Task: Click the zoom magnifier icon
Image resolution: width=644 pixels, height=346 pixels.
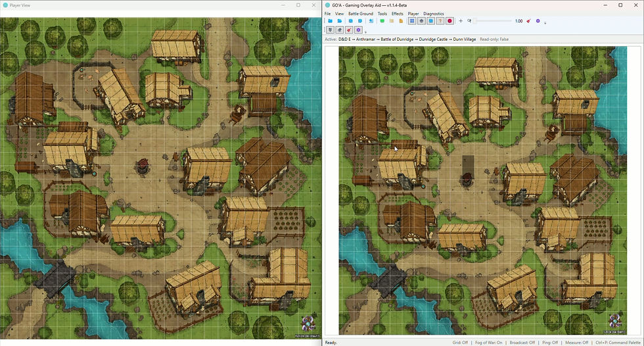Action: [x=469, y=21]
